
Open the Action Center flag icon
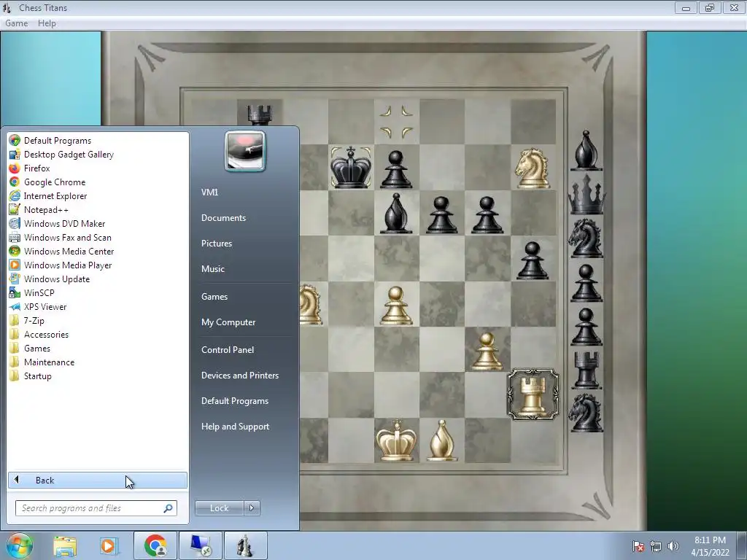pos(638,546)
